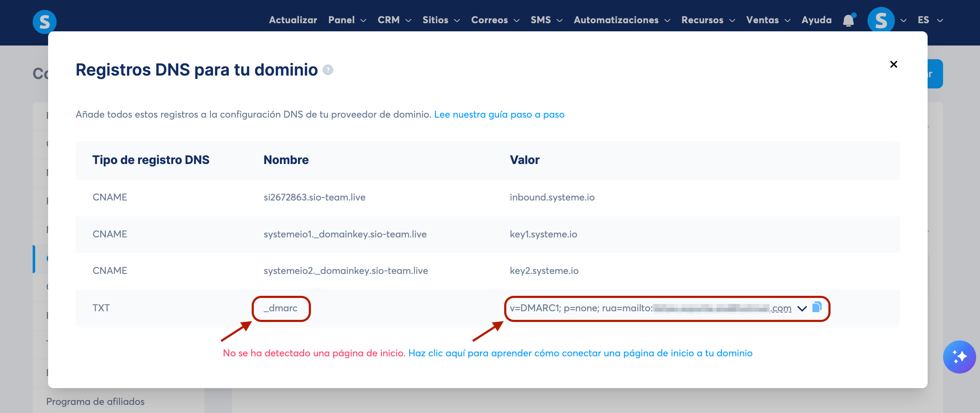Open the step-by-step guide link

coord(499,115)
